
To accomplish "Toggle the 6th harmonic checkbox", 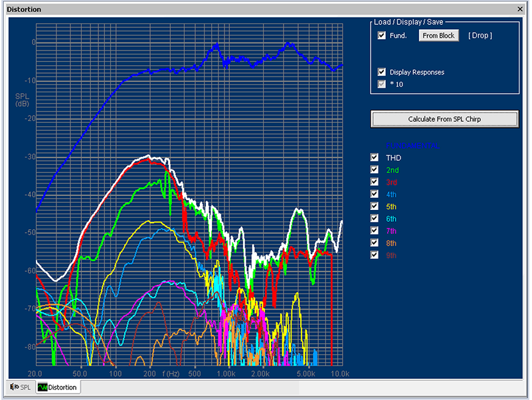I will tap(375, 219).
